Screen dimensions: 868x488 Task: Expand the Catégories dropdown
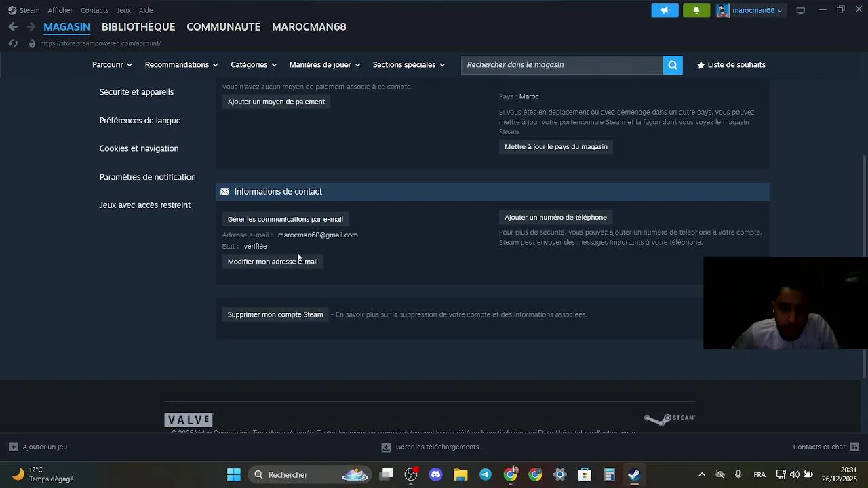coord(254,65)
